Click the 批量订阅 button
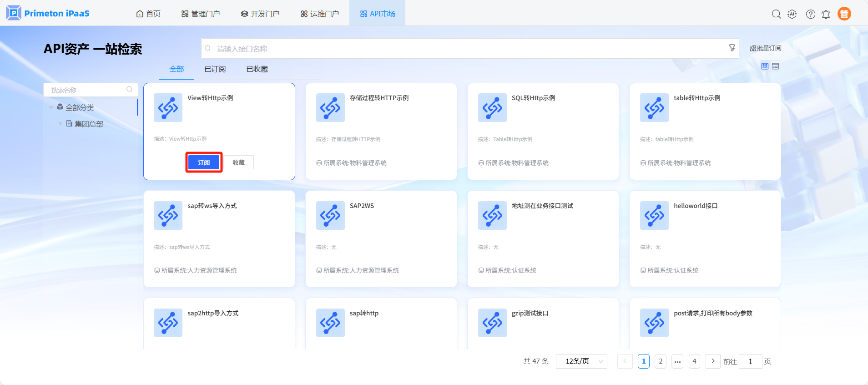868x385 pixels. coord(765,48)
